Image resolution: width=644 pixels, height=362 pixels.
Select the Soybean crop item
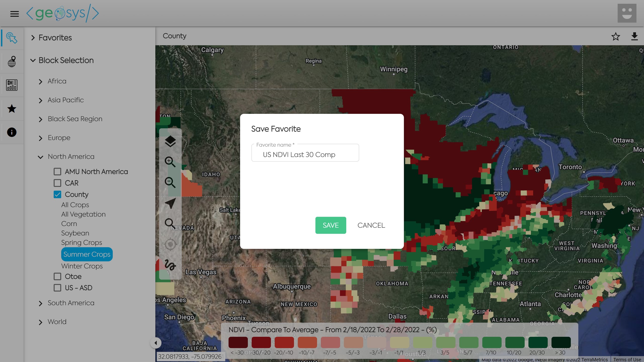tap(75, 233)
